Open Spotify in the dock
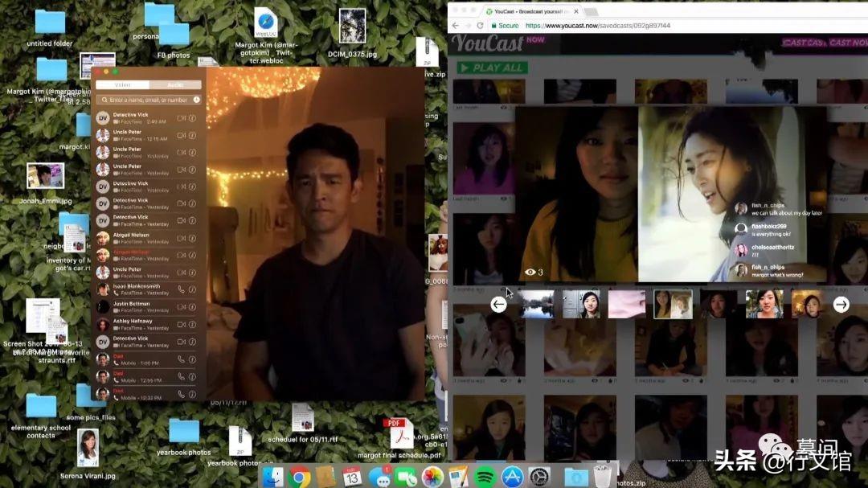 click(x=485, y=477)
